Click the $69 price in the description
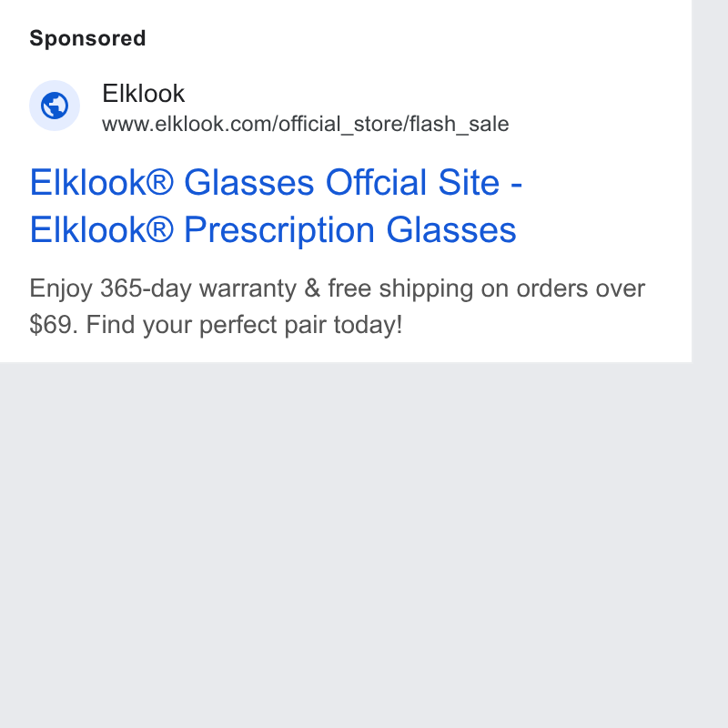728x728 pixels. point(51,324)
